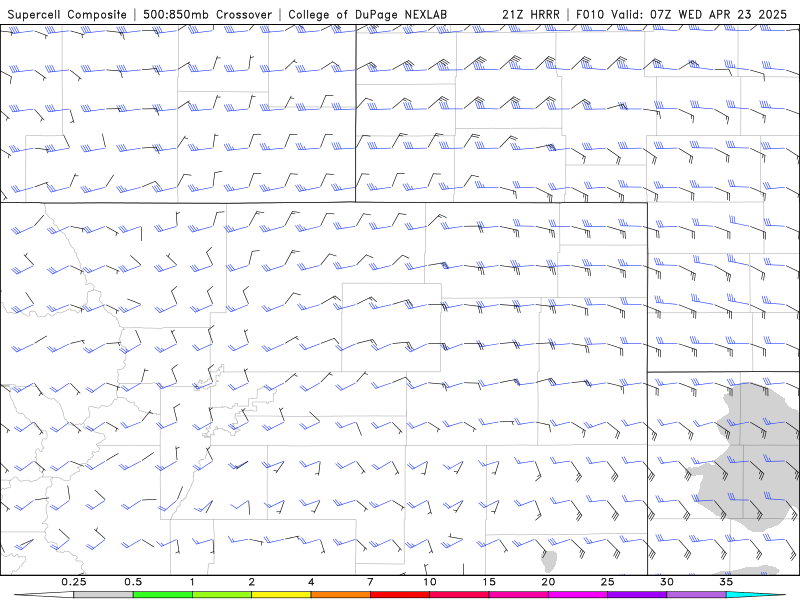The height and width of the screenshot is (600, 800).
Task: Select the colorbar label 35
Action: click(x=726, y=582)
